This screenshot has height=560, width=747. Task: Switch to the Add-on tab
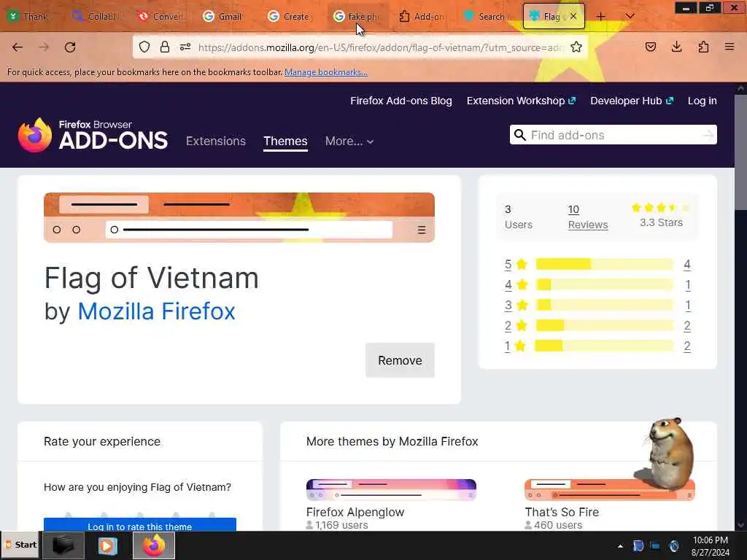[x=422, y=16]
